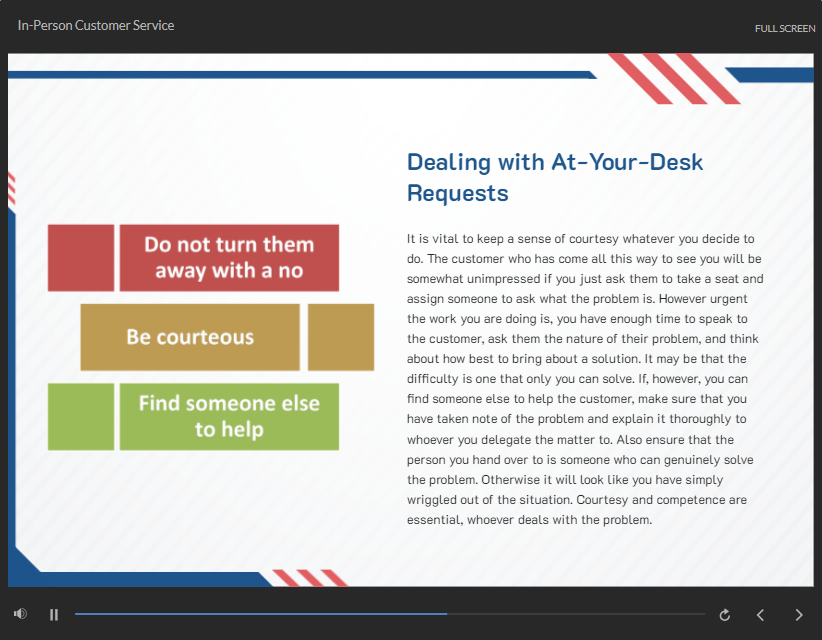Click the played blue part of the progress bar
822x640 pixels.
(260, 614)
